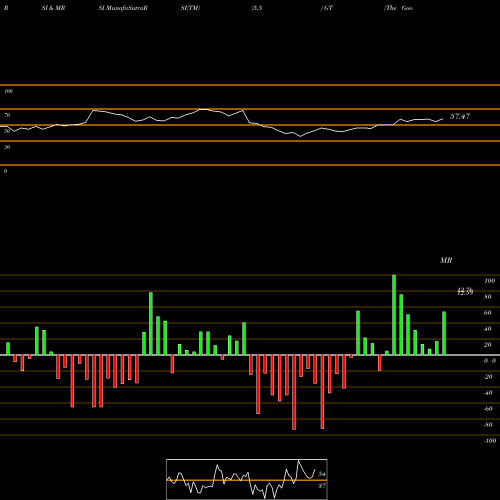Image resolution: width=500 pixels, height=500 pixels.
Task: Click the '(The Goo' company name text
Action: pos(398,8)
